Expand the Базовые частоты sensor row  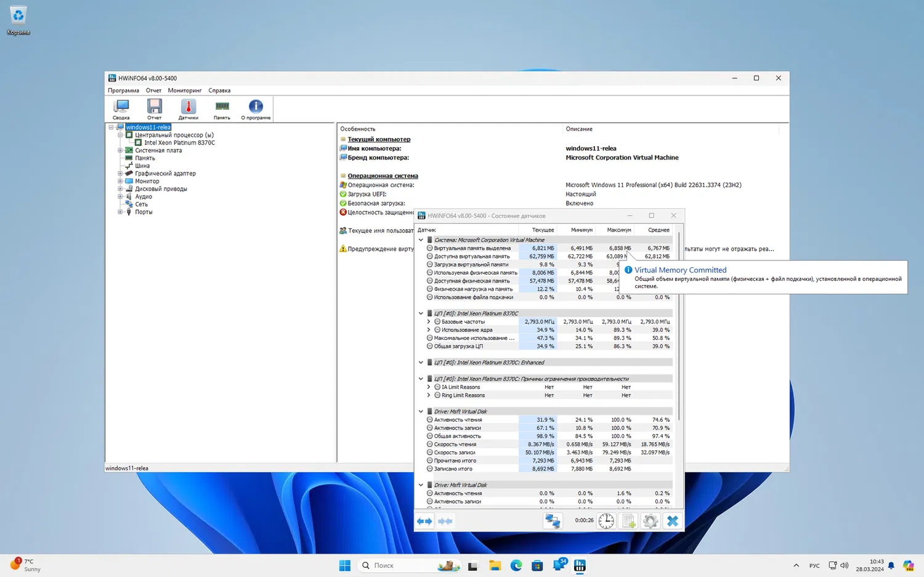[x=429, y=321]
